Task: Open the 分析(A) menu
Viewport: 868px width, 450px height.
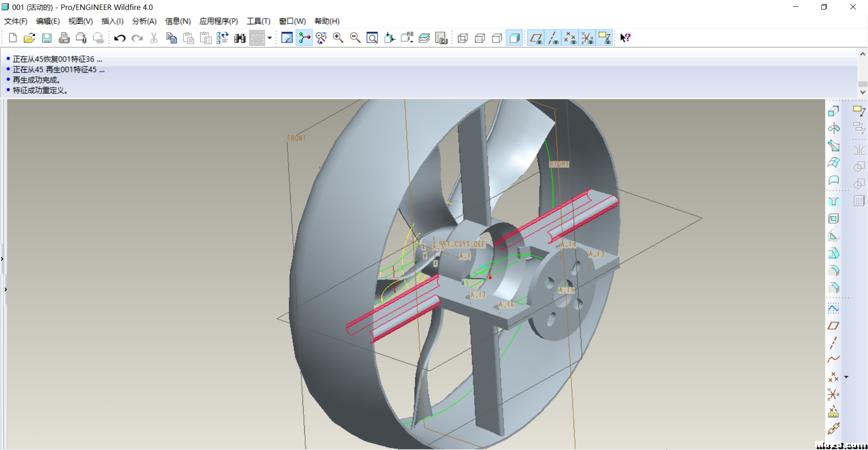Action: point(144,21)
